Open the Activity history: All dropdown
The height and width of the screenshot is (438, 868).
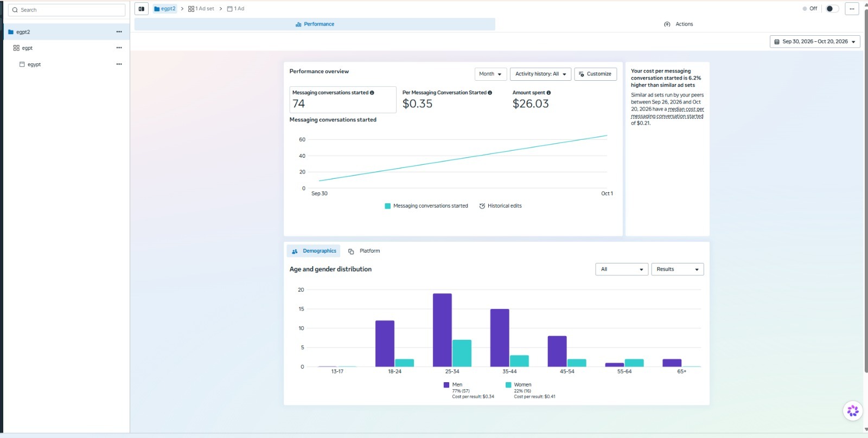pyautogui.click(x=541, y=74)
